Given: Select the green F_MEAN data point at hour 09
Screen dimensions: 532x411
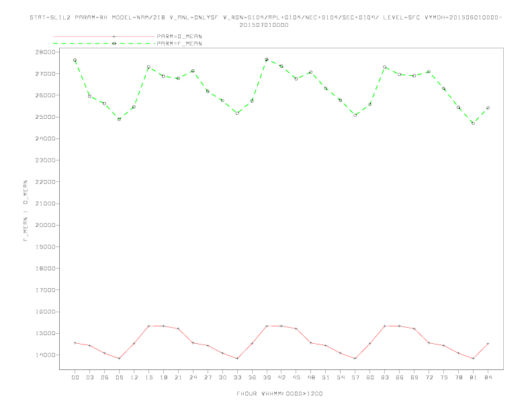Looking at the screenshot, I should (119, 119).
